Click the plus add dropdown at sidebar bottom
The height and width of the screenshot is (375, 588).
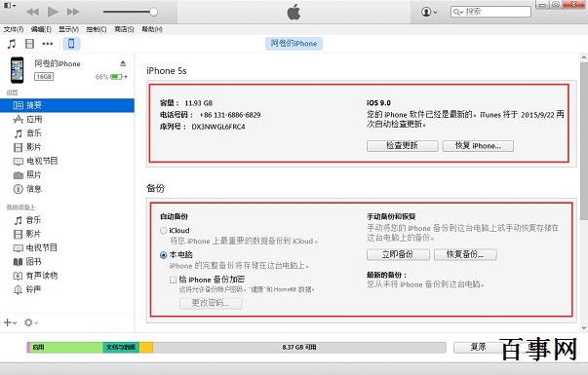[x=10, y=322]
